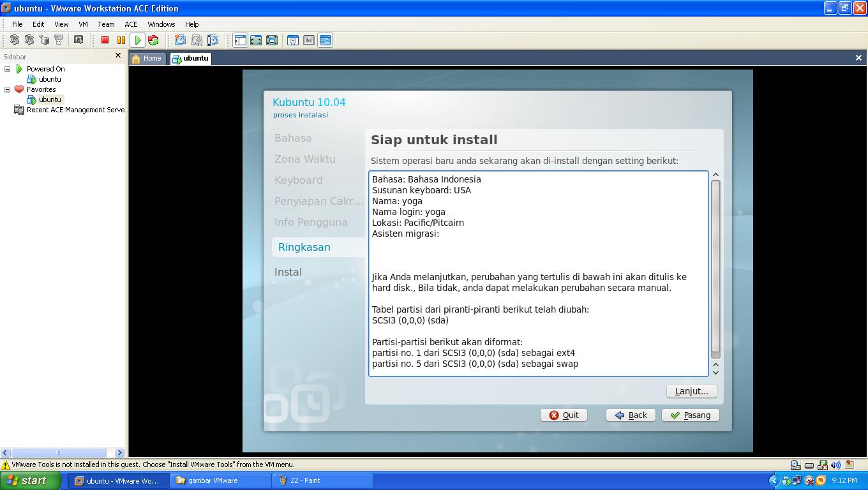Take a snapshot using the clock-plus toolbar icon
The height and width of the screenshot is (490, 868).
(181, 40)
